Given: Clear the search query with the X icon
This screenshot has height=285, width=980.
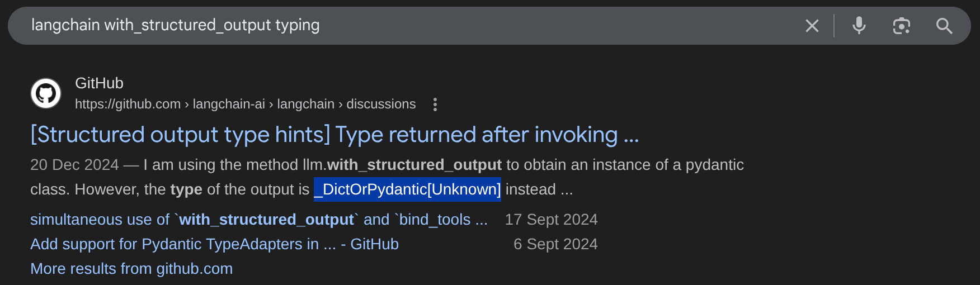Looking at the screenshot, I should 812,26.
